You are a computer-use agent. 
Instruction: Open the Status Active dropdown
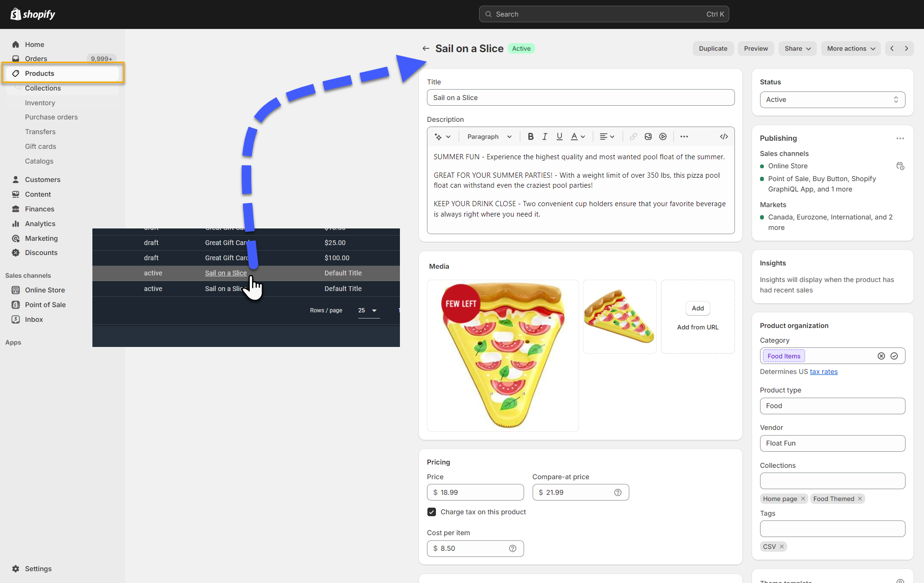pos(832,100)
